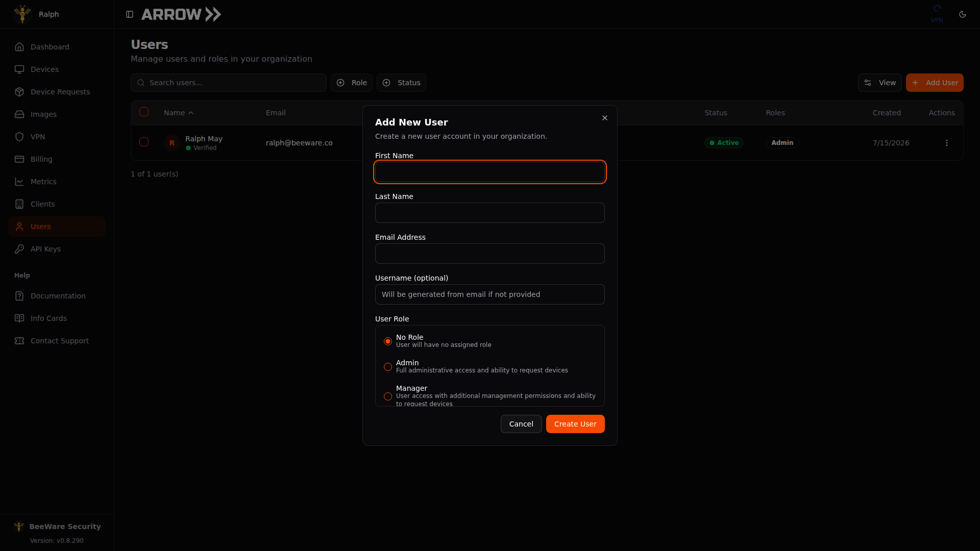Click the Status column header
The height and width of the screenshot is (551, 980).
[716, 113]
